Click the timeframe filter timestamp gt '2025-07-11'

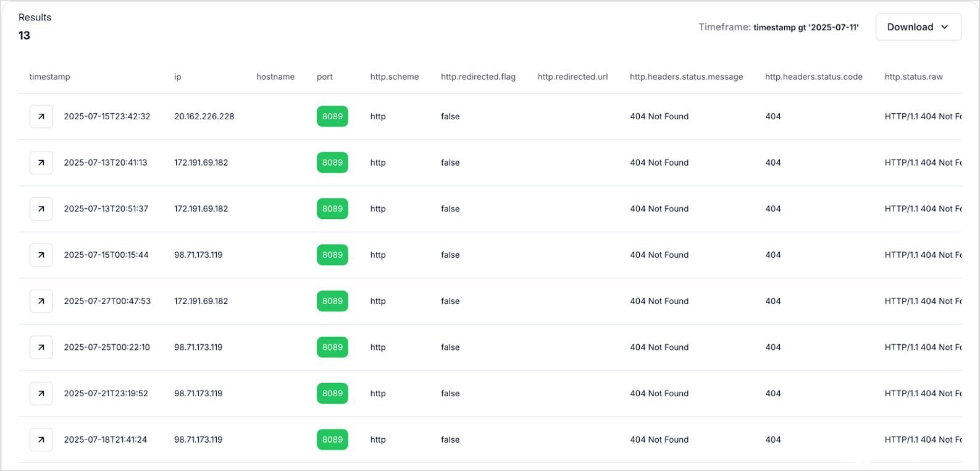(805, 27)
